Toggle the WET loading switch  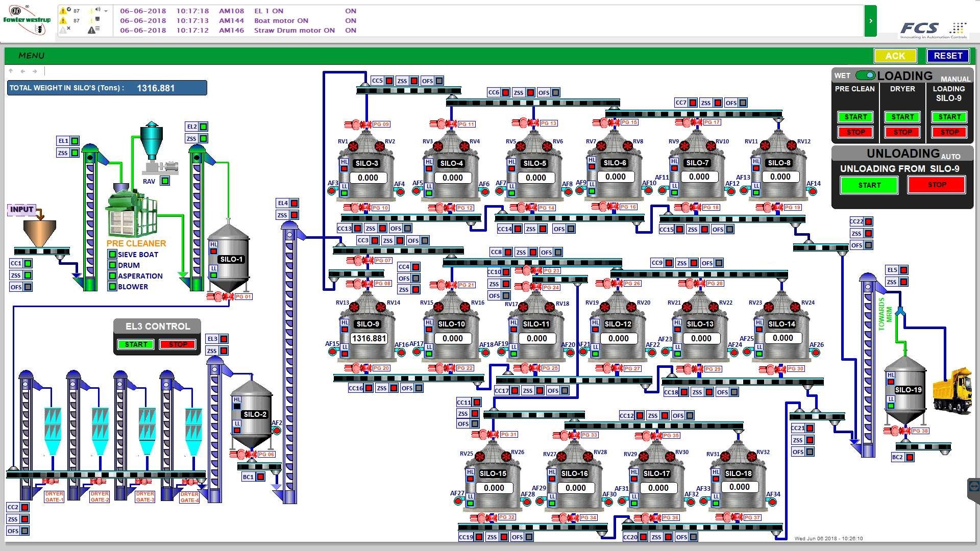pyautogui.click(x=865, y=76)
